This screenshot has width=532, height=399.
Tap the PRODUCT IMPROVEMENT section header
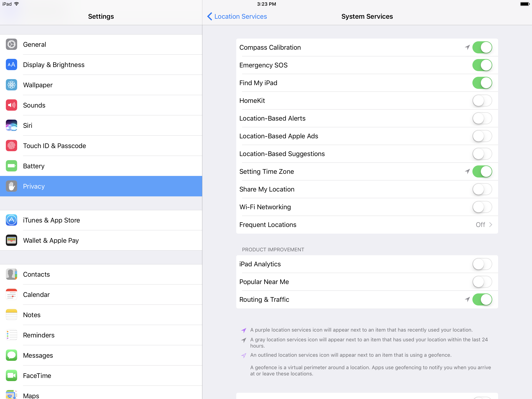pos(273,250)
